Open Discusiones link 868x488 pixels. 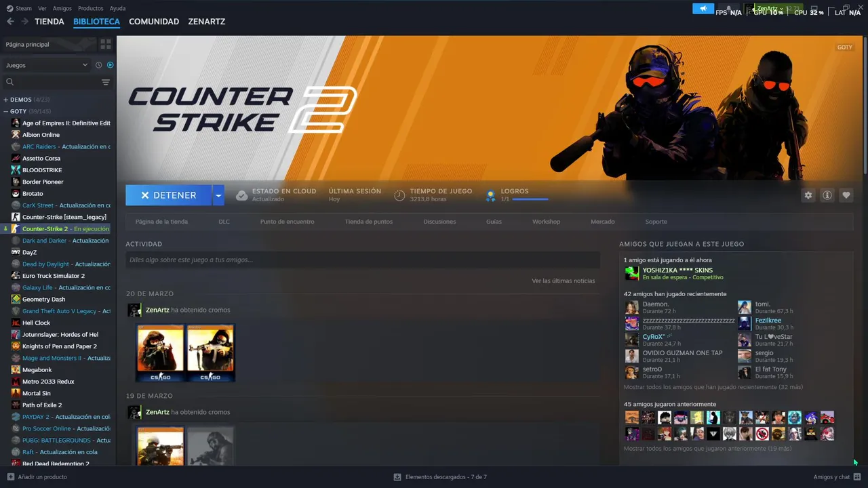tap(439, 222)
